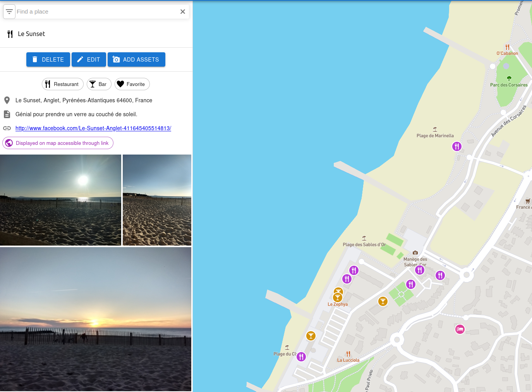Select the bar marker above Le Zephya label
This screenshot has width=532, height=392.
(338, 297)
